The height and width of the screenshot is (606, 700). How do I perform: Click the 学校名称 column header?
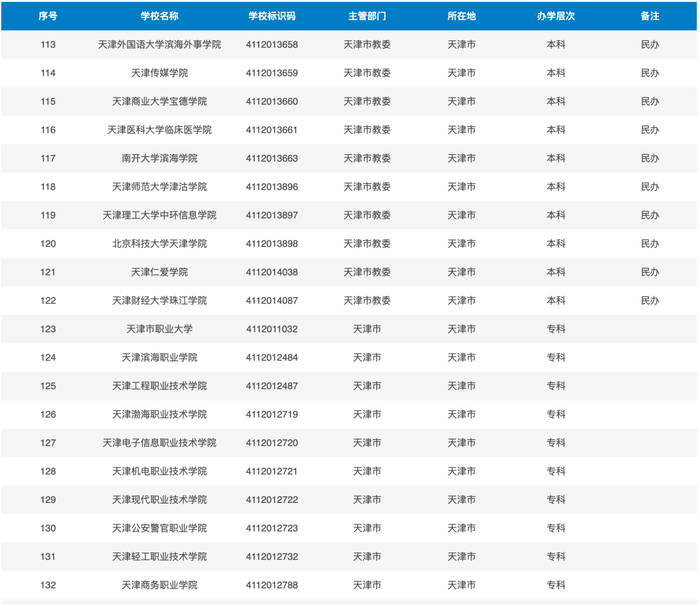[x=159, y=16]
